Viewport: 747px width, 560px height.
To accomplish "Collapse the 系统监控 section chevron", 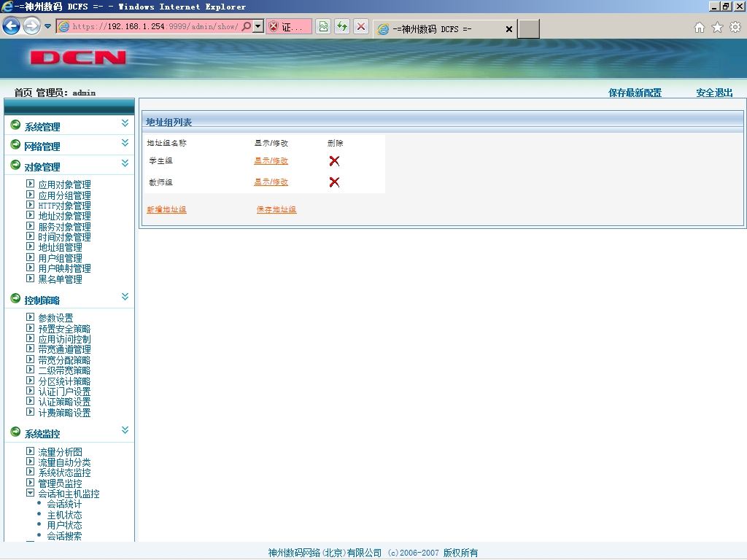I will pyautogui.click(x=125, y=430).
